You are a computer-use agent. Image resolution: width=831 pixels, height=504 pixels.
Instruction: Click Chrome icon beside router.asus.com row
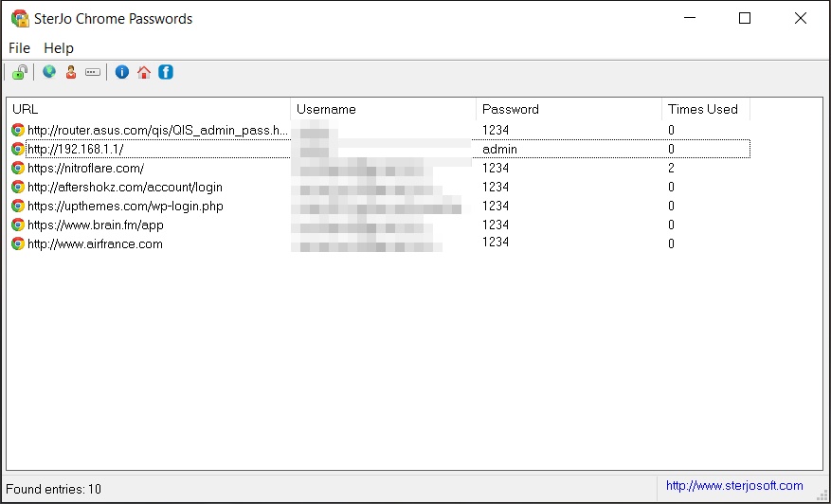[x=18, y=130]
